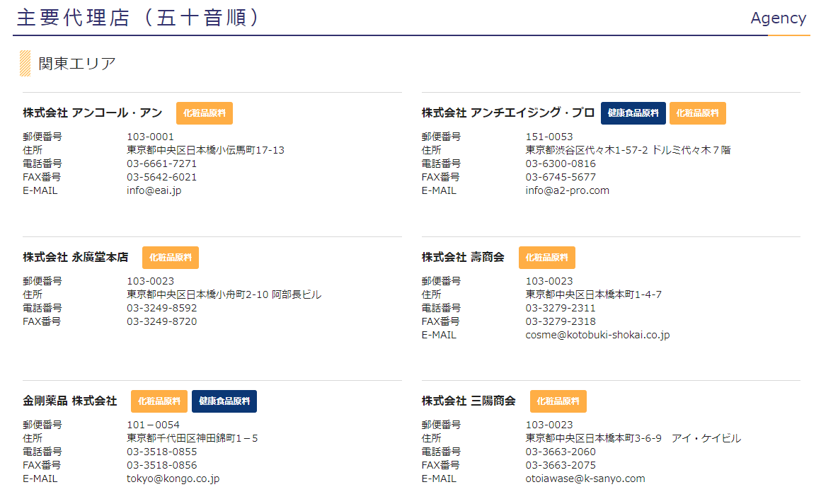Click email cosme@kotobuki-shokai.co.jp
Image resolution: width=821 pixels, height=504 pixels.
pyautogui.click(x=597, y=335)
